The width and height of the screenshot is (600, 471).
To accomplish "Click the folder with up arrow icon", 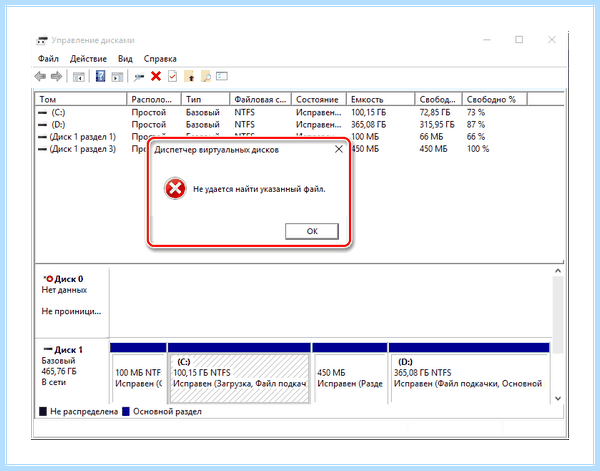I will [x=189, y=76].
